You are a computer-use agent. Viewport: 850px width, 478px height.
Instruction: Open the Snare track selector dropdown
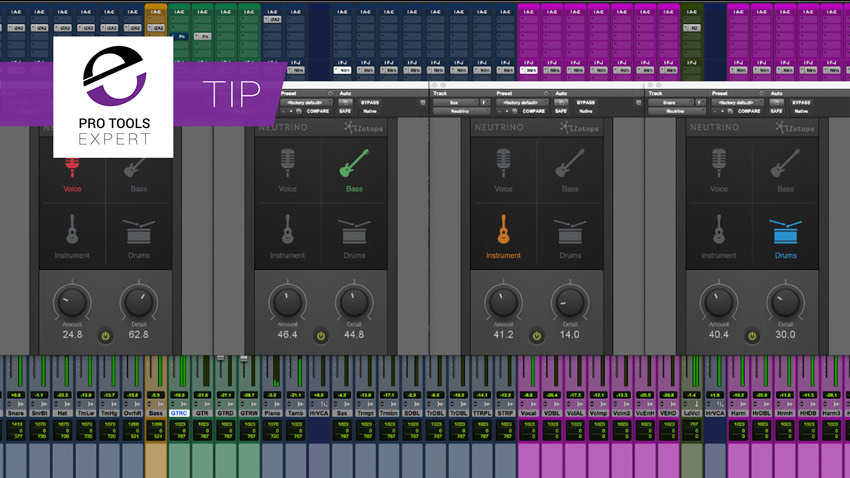pos(670,102)
